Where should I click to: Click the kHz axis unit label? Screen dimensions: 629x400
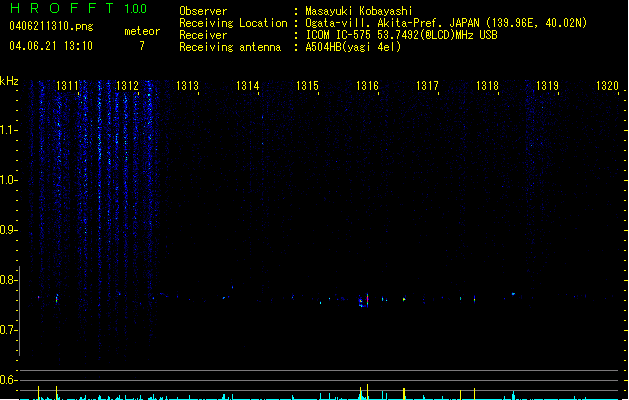click(9, 81)
